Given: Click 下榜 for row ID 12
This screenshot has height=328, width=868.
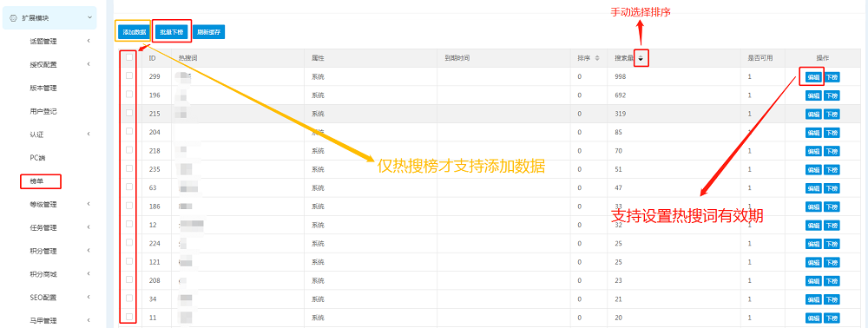Looking at the screenshot, I should point(832,225).
